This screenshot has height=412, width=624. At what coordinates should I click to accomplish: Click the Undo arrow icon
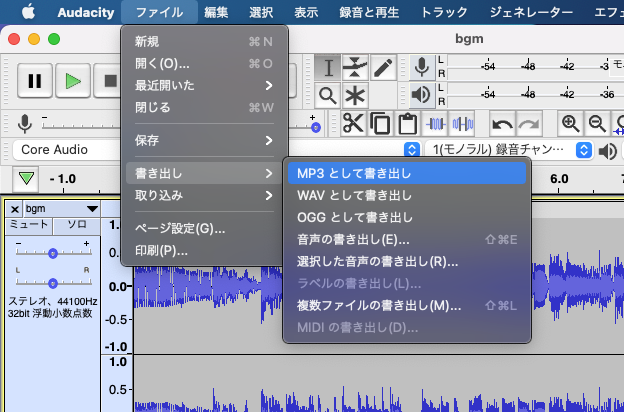[502, 124]
